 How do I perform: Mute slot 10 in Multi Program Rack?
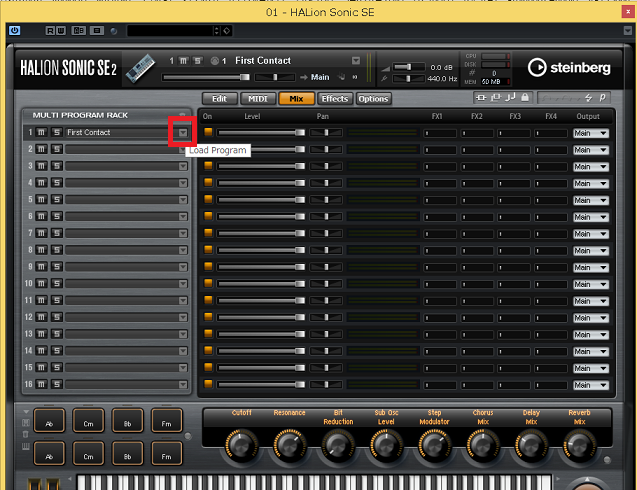pos(41,284)
